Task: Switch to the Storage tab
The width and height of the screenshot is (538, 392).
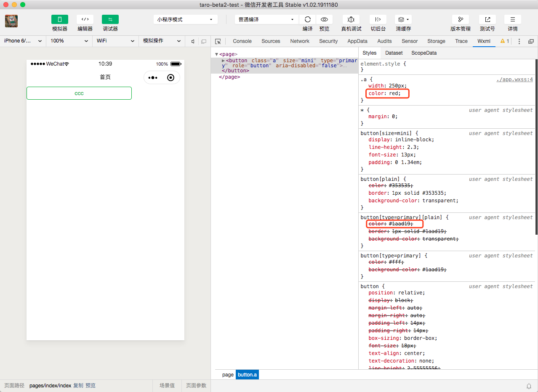Action: (436, 41)
